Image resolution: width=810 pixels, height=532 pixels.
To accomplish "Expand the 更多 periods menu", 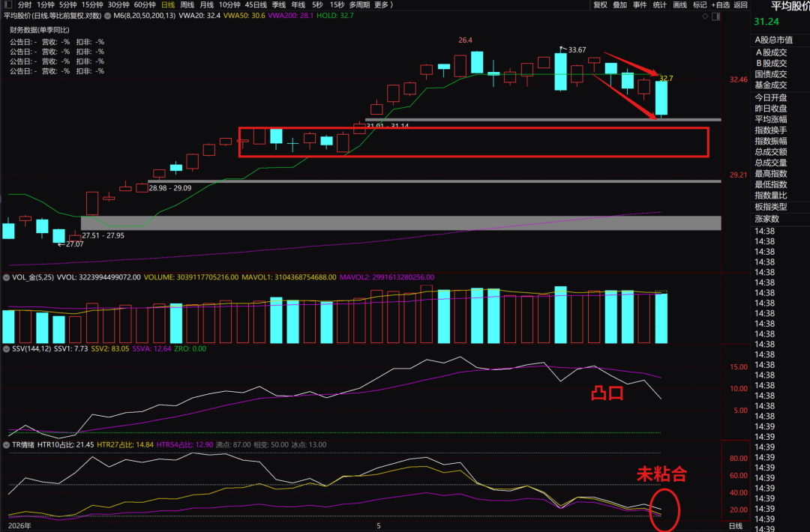I will point(383,4).
